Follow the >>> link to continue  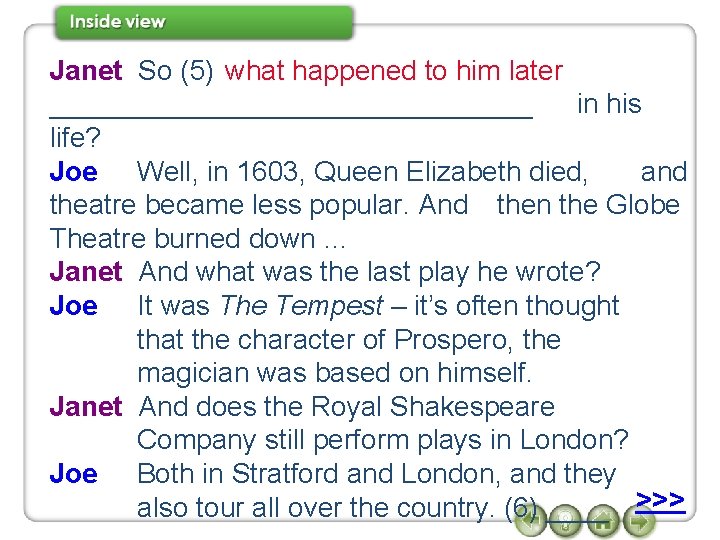tap(660, 501)
